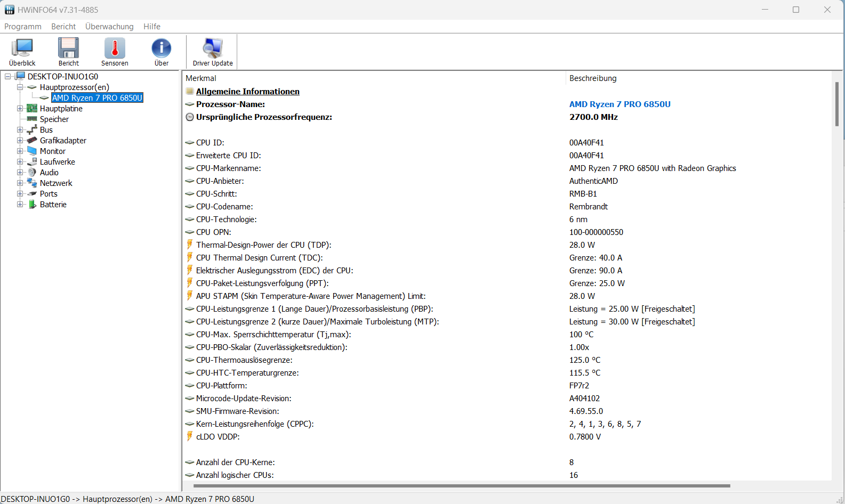Click the lightning icon beside CPU Thermal Design Current
This screenshot has width=845, height=504.
[189, 257]
